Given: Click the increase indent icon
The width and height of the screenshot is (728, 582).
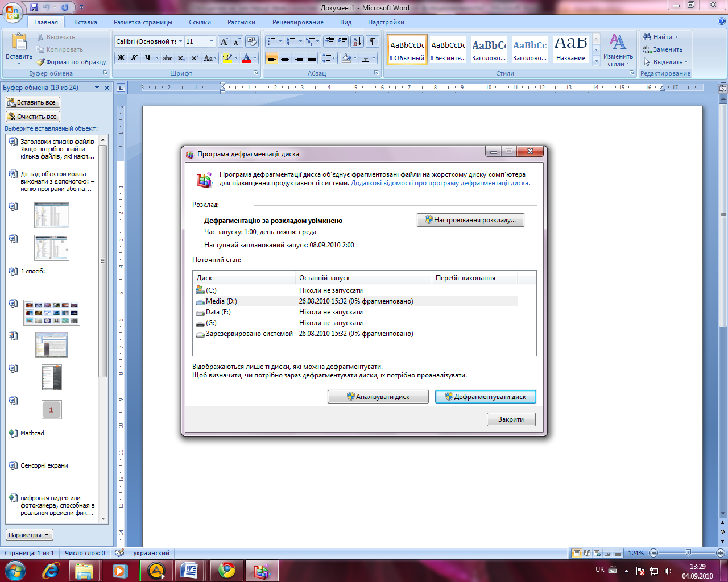Looking at the screenshot, I should [x=343, y=41].
